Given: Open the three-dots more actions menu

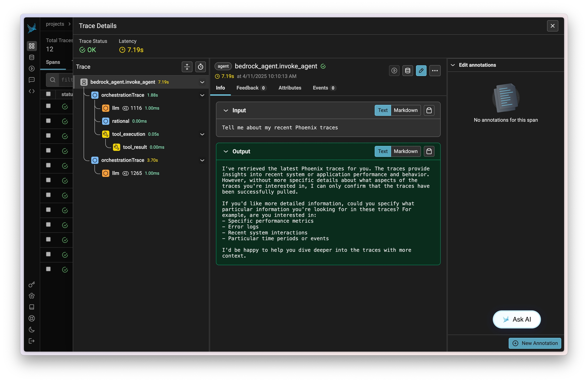Looking at the screenshot, I should tap(435, 71).
